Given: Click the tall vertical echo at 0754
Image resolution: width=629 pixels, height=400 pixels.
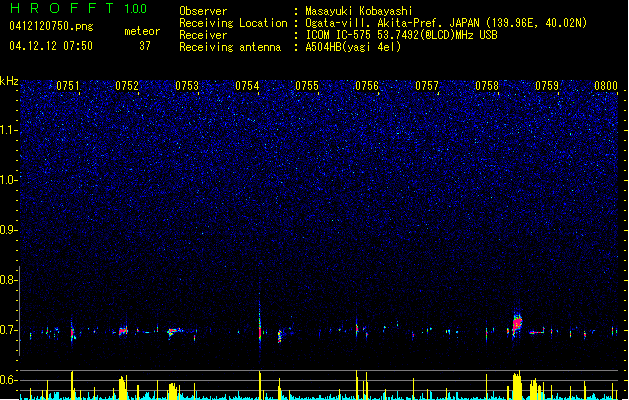Looking at the screenshot, I should click(260, 325).
